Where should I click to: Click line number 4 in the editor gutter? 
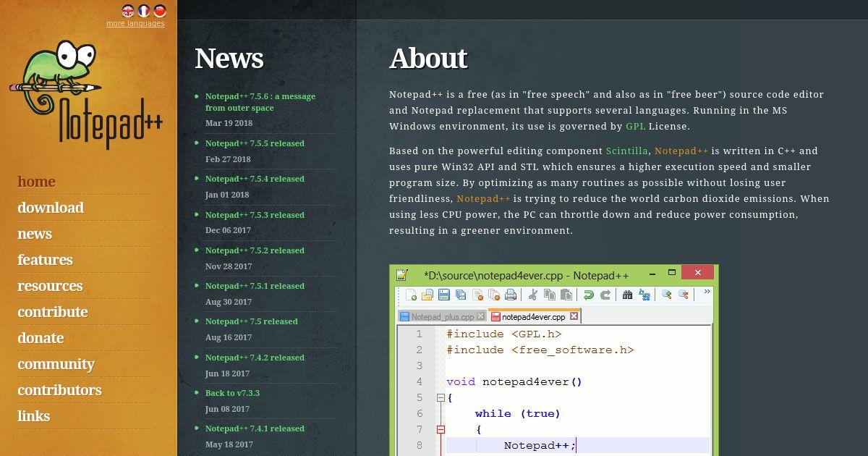coord(420,382)
